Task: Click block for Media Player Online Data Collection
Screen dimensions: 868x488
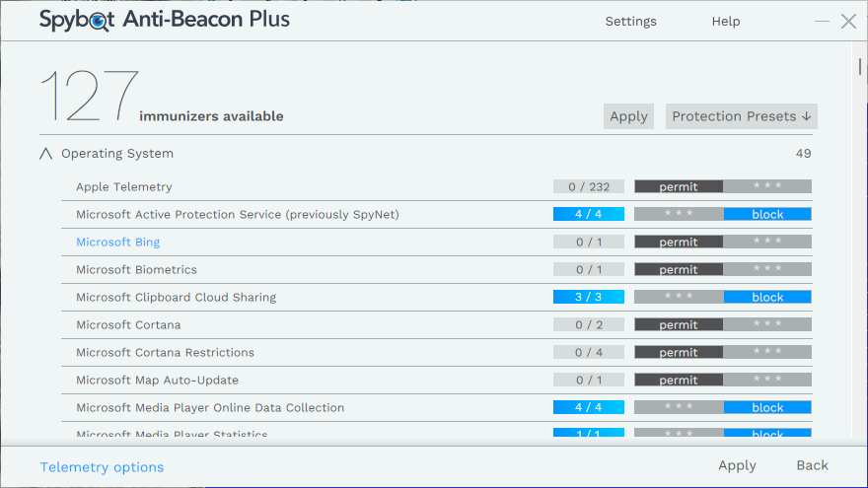Action: pos(767,408)
